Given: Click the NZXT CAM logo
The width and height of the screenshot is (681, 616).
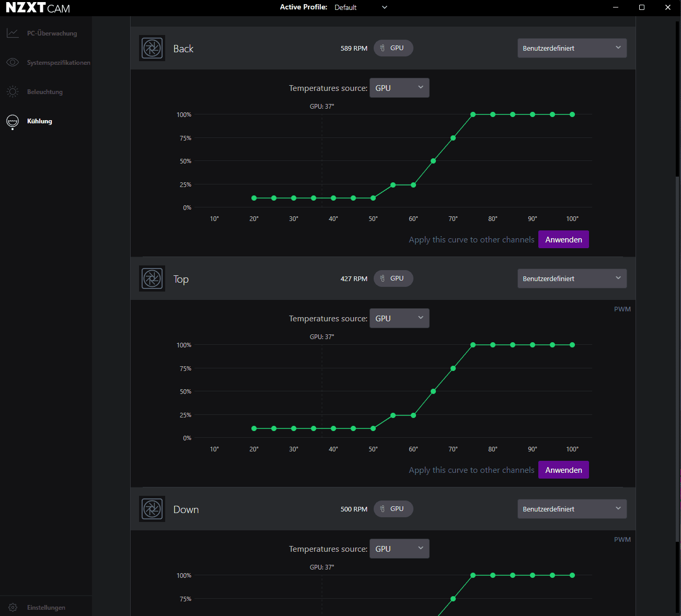Looking at the screenshot, I should pyautogui.click(x=38, y=8).
